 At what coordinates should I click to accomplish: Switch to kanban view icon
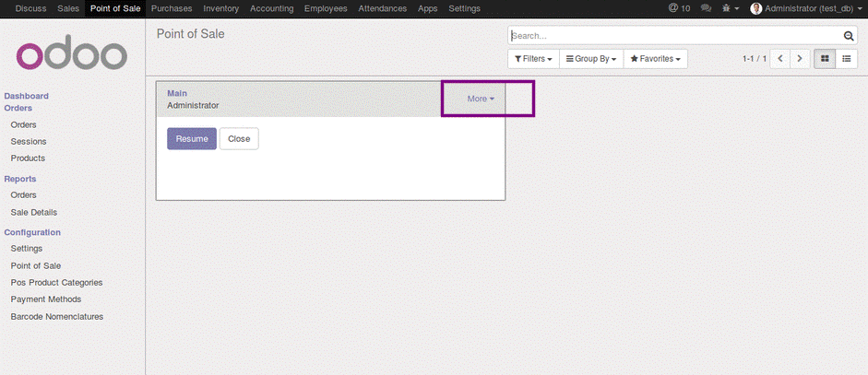click(825, 59)
